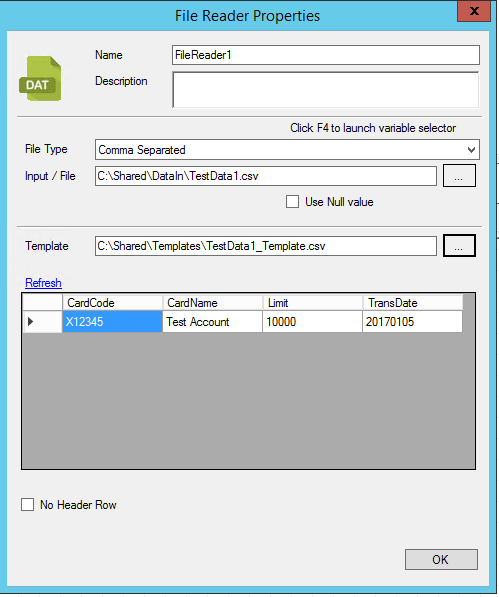Browse for the input file path
The height and width of the screenshot is (597, 499).
coord(459,176)
